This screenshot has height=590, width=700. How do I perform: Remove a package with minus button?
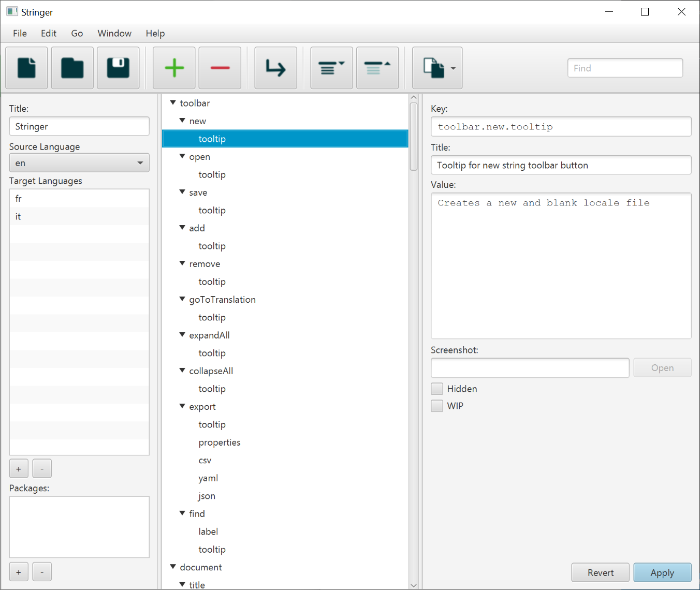coord(42,572)
